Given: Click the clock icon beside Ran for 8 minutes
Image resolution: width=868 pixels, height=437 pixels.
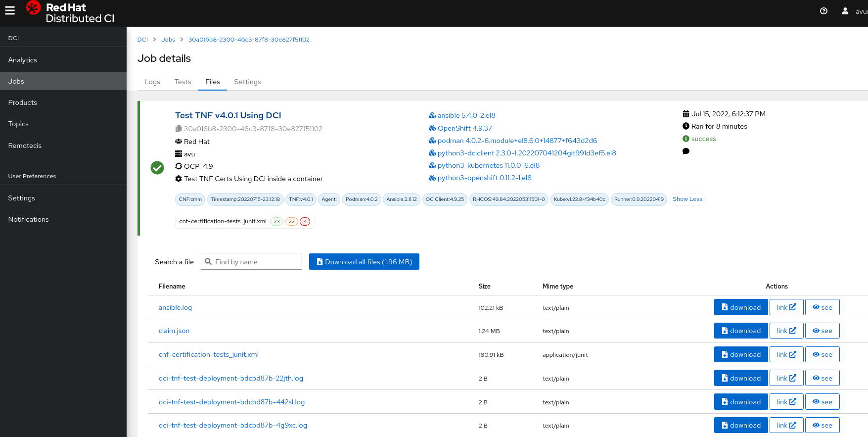Looking at the screenshot, I should pyautogui.click(x=686, y=126).
